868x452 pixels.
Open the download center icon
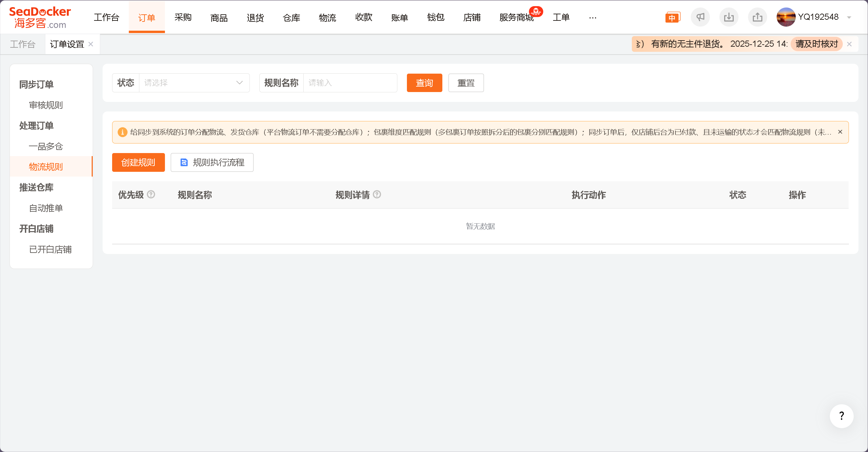[x=729, y=17]
